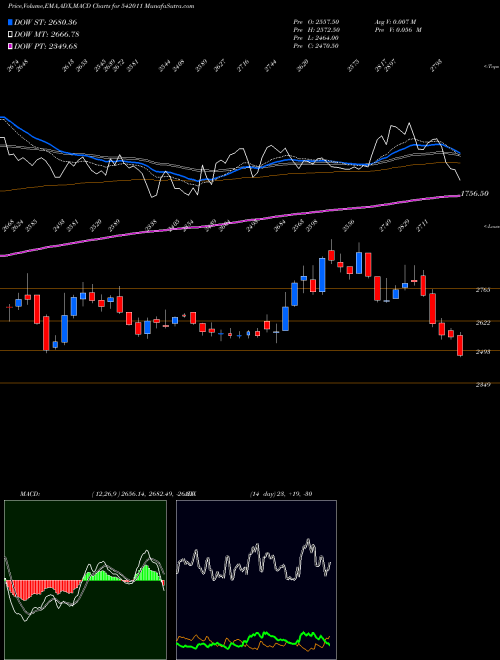This screenshot has height=660, width=500.
Task: Select the 'DOW ST: 2680.36' legend text
Action: 45,22
